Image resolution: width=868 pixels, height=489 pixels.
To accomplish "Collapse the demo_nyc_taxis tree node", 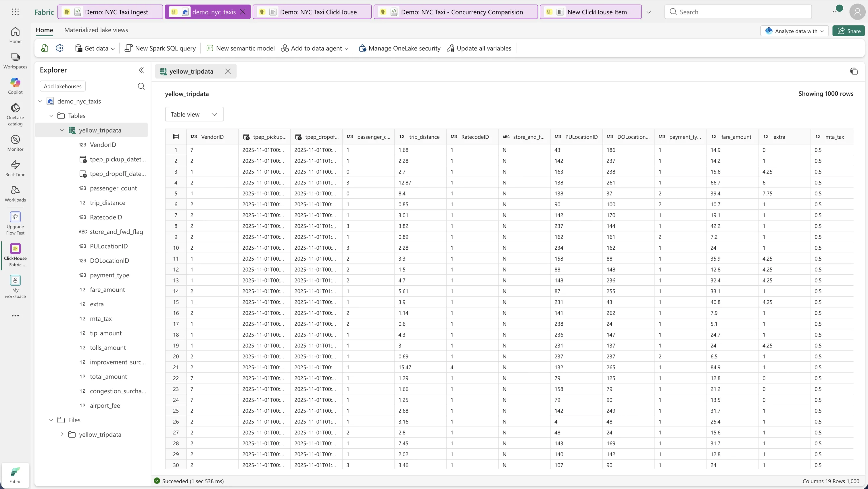I will pos(41,101).
